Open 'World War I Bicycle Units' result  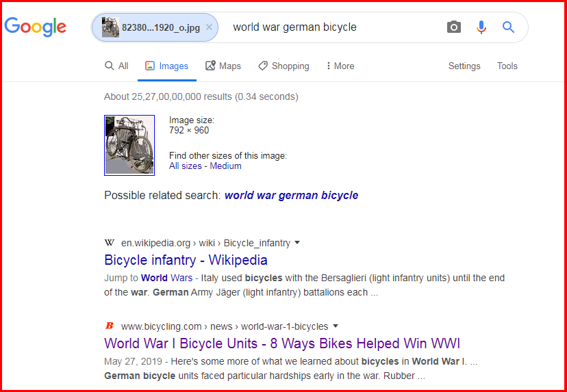coord(282,343)
